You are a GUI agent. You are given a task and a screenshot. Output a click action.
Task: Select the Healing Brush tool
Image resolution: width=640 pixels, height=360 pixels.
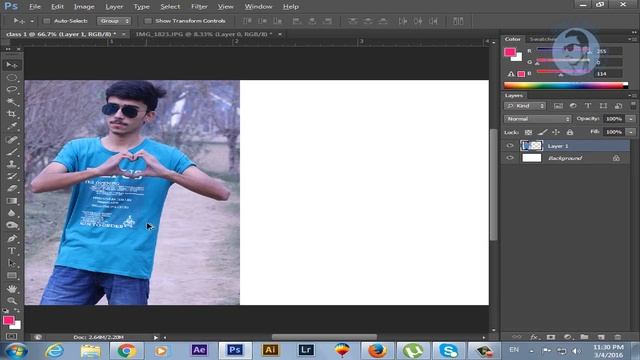click(x=11, y=140)
